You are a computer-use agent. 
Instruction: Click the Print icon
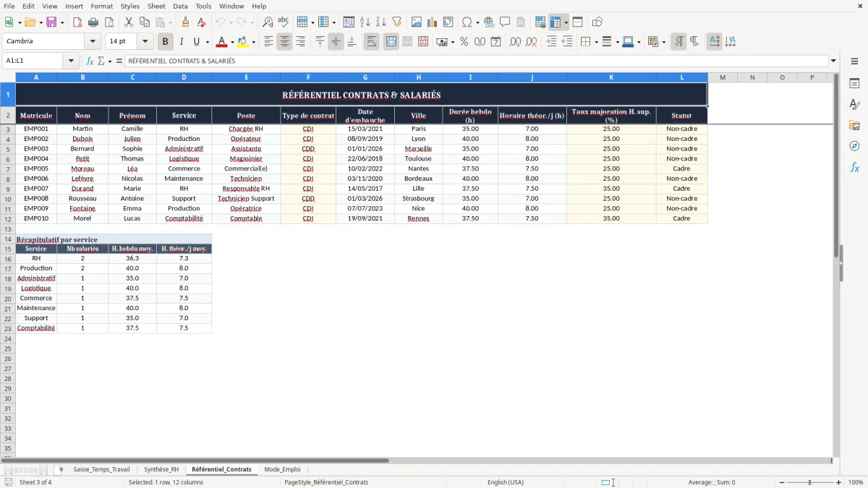[93, 22]
